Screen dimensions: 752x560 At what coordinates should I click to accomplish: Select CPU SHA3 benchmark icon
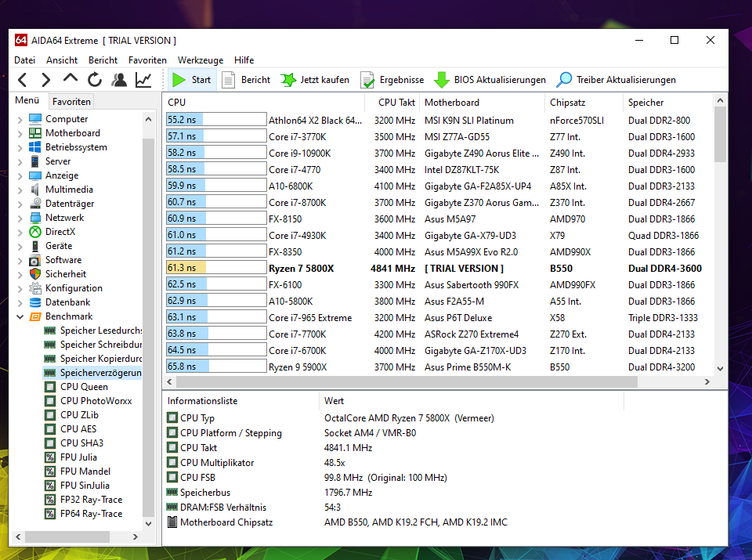coord(50,443)
